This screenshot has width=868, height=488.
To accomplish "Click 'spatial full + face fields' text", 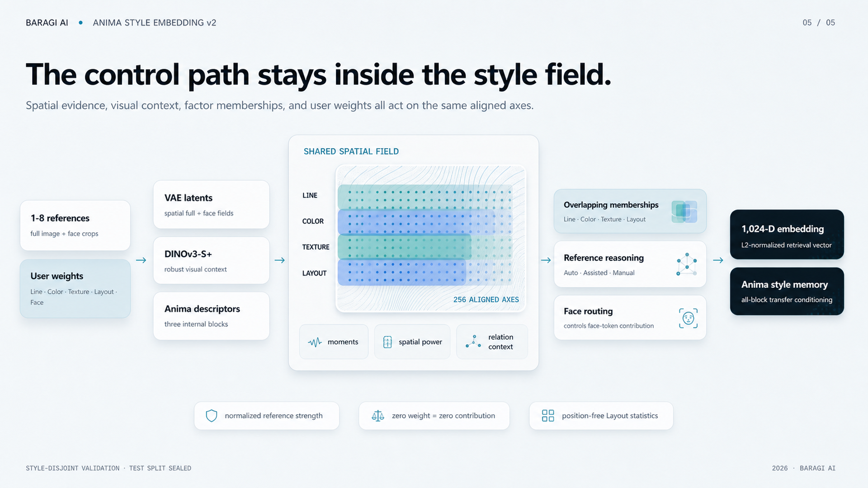I will (x=199, y=213).
